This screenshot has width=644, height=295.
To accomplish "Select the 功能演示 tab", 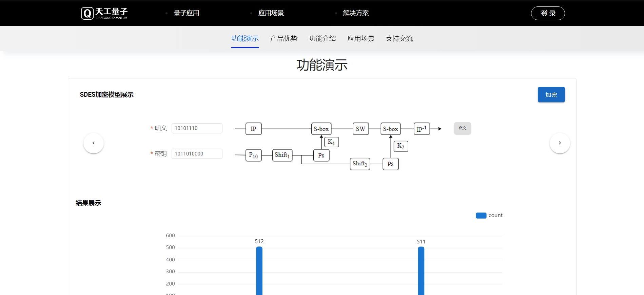I will tap(245, 38).
